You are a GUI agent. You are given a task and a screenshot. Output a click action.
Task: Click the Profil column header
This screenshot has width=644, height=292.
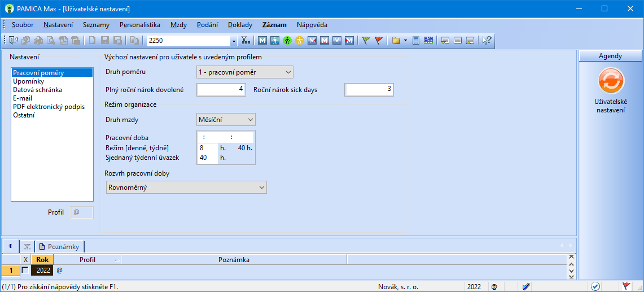pyautogui.click(x=87, y=260)
